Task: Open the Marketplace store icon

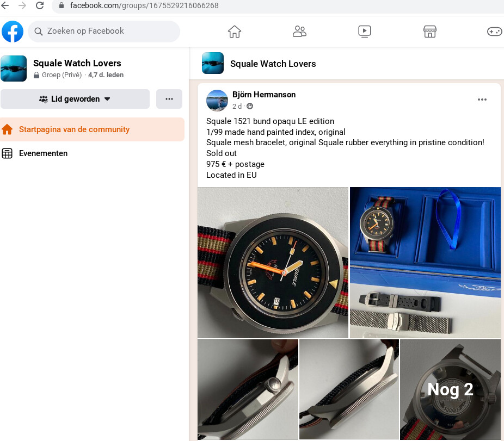Action: [430, 32]
